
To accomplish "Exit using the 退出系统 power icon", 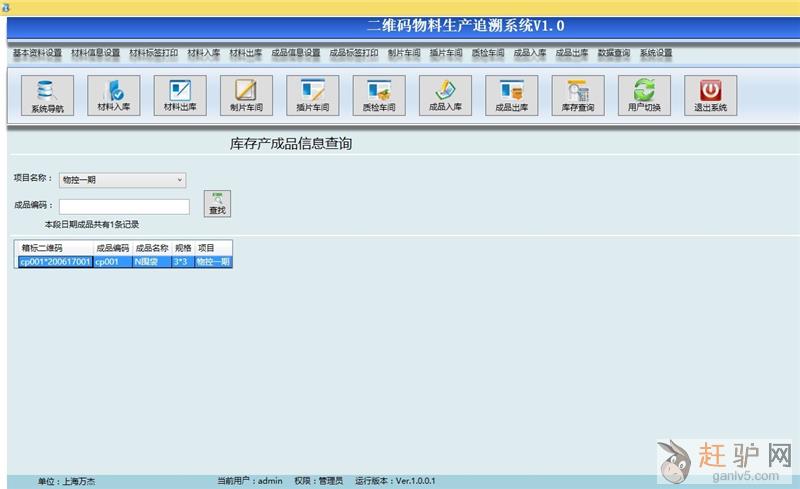I will pos(710,96).
